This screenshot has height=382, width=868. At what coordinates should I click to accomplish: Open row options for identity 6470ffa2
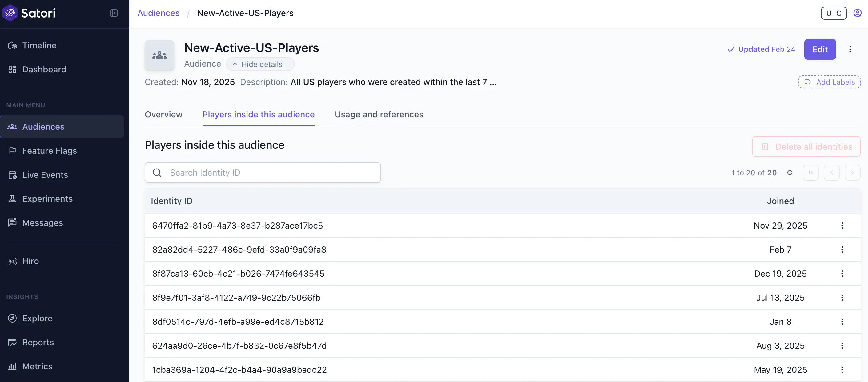point(842,226)
